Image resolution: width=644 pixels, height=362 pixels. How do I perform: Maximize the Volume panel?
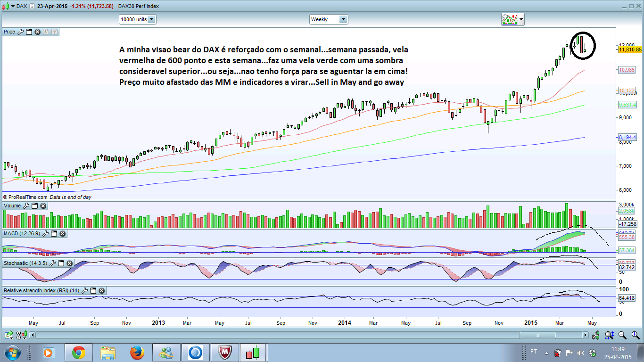point(34,206)
